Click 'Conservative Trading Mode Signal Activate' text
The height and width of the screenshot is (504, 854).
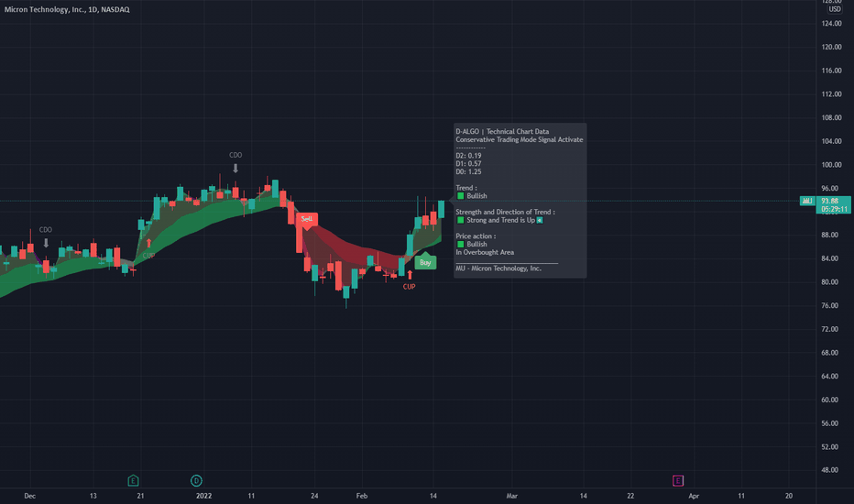(x=519, y=139)
